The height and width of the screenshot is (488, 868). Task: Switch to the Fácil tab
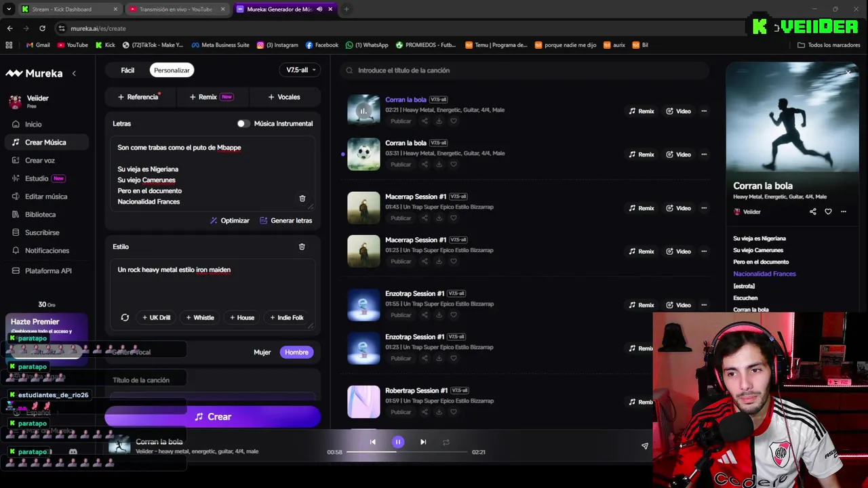pyautogui.click(x=127, y=70)
